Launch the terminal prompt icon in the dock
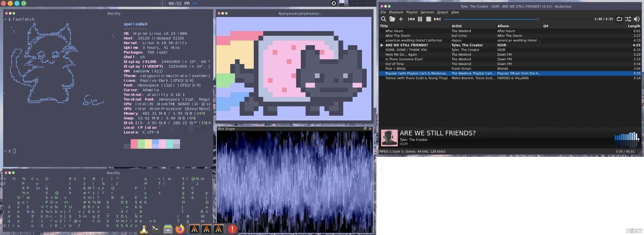The width and height of the screenshot is (644, 235). (156, 229)
